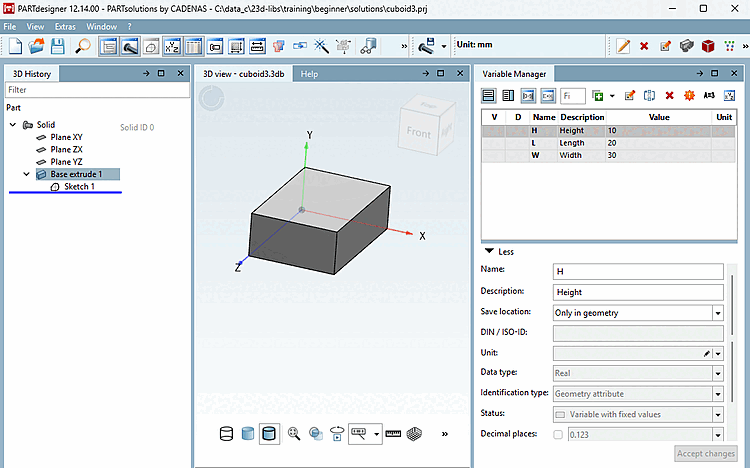Click the add variable green plus icon
The width and height of the screenshot is (750, 468).
point(597,96)
